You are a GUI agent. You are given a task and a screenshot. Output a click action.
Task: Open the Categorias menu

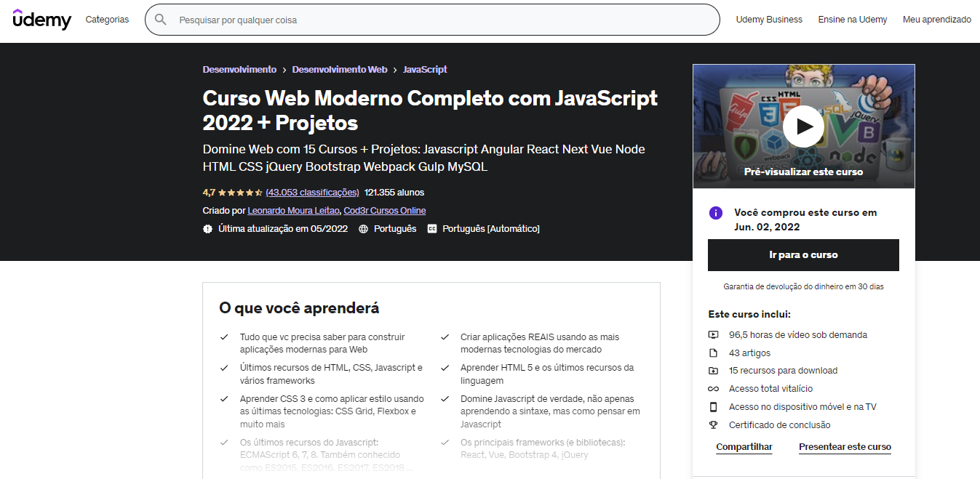[x=107, y=20]
